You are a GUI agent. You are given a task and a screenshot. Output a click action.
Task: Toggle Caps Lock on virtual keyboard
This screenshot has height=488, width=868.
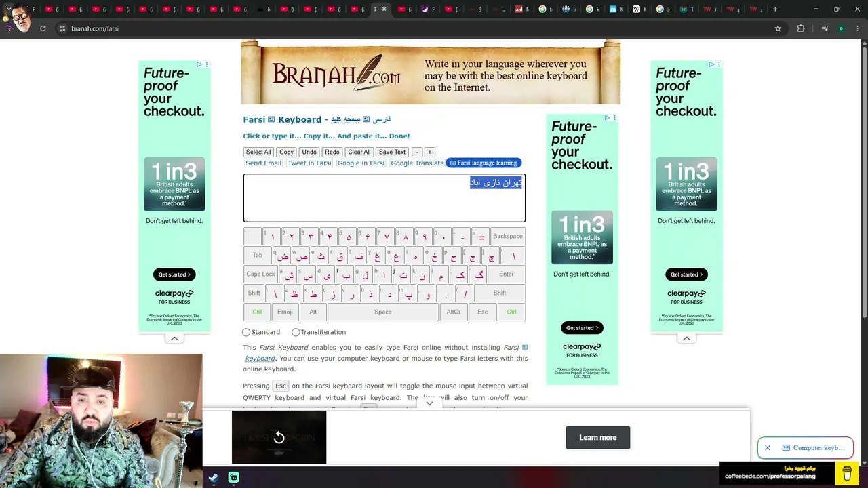(260, 274)
